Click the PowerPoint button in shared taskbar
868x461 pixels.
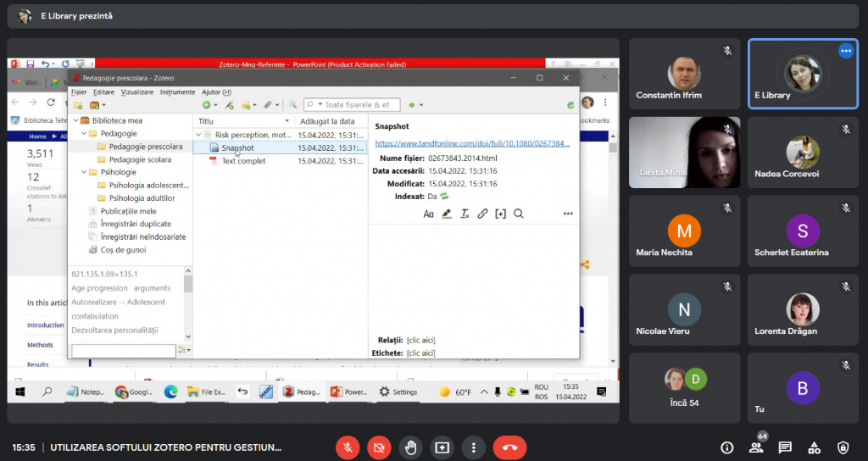tap(348, 392)
